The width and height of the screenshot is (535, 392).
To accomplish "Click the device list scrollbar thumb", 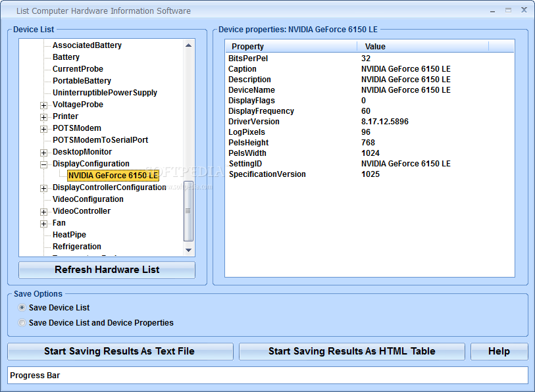I will 188,211.
